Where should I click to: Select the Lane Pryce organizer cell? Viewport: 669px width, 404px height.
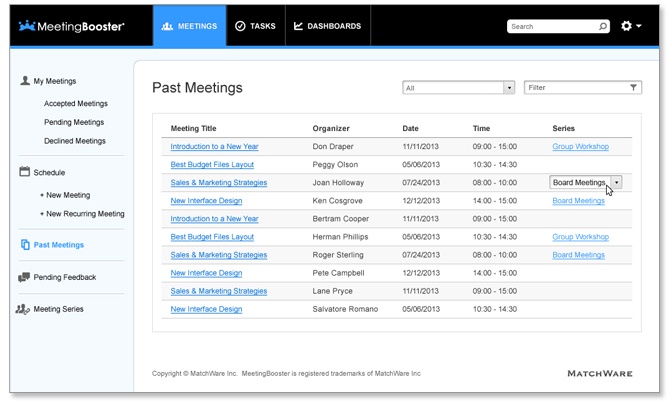(x=332, y=291)
